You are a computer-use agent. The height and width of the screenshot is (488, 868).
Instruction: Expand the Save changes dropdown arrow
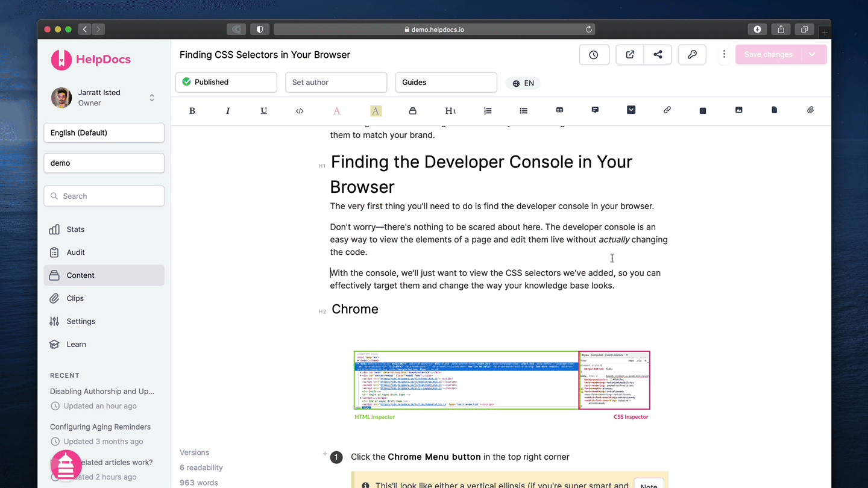coord(813,54)
